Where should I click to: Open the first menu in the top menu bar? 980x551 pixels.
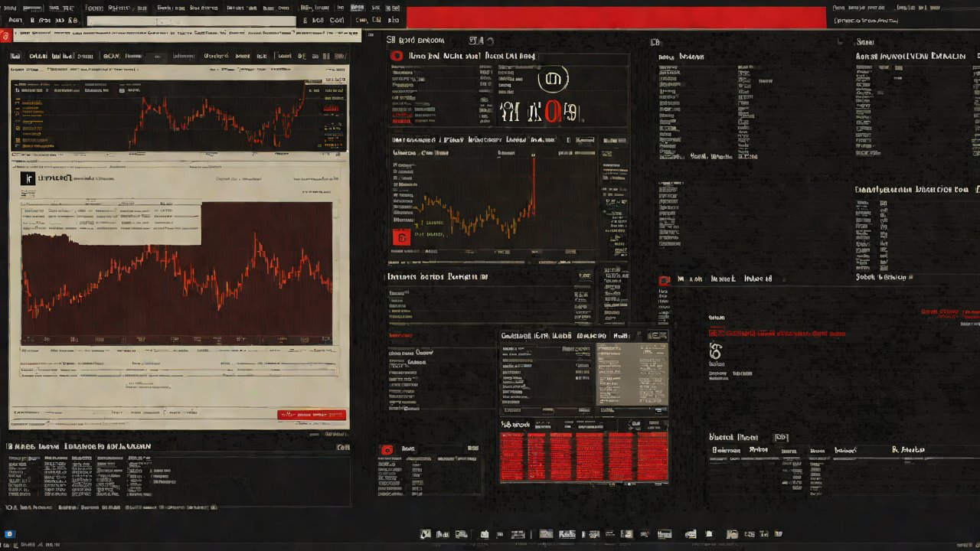(x=10, y=8)
